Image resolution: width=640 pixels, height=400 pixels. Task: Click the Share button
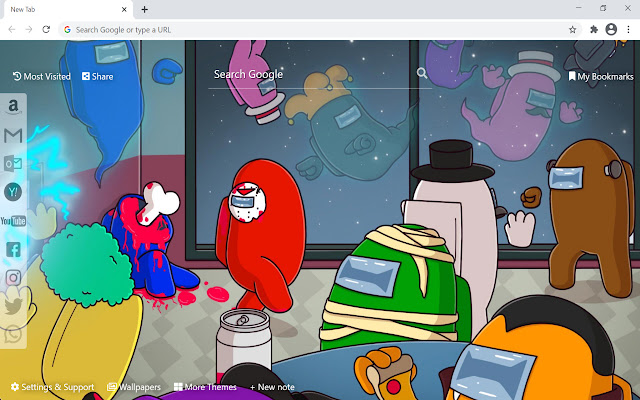(98, 76)
